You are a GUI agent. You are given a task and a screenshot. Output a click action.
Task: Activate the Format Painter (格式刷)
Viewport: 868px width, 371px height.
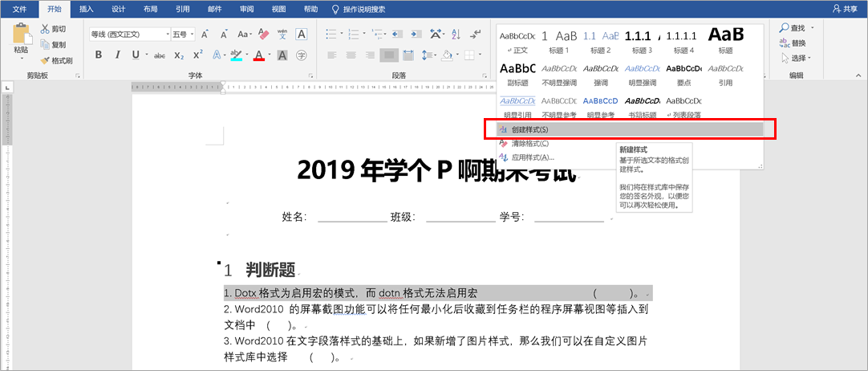pos(56,61)
